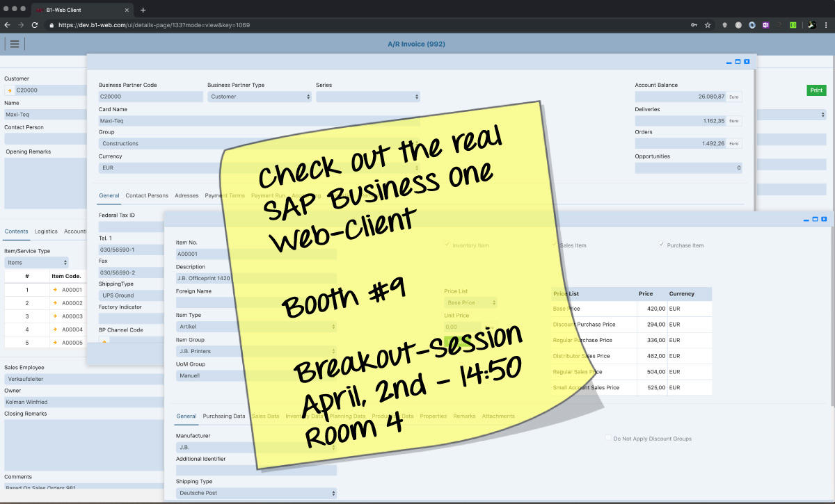Open the Shipping Type Deutsche Post dropdown
Screen dimensions: 835x504
click(x=255, y=493)
